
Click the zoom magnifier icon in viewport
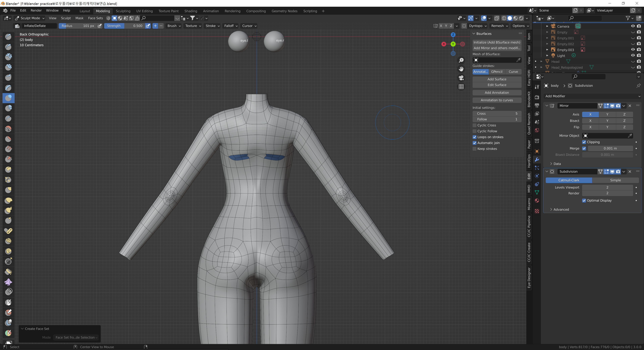point(461,60)
